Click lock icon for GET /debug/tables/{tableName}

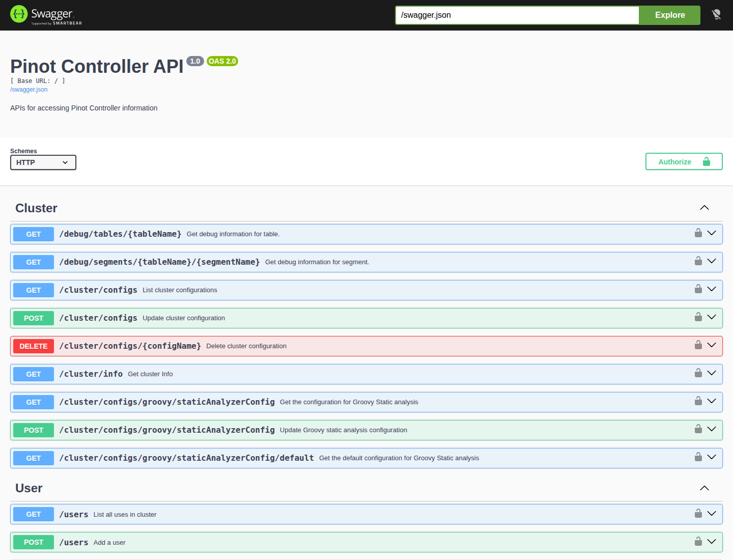[x=698, y=233]
